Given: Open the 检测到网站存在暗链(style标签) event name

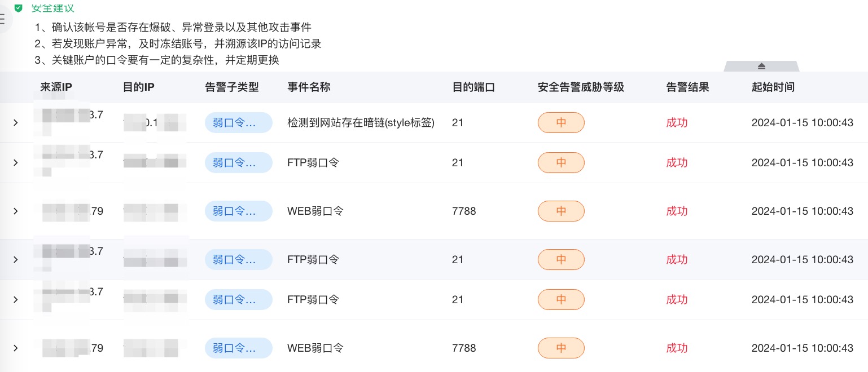Looking at the screenshot, I should 361,123.
